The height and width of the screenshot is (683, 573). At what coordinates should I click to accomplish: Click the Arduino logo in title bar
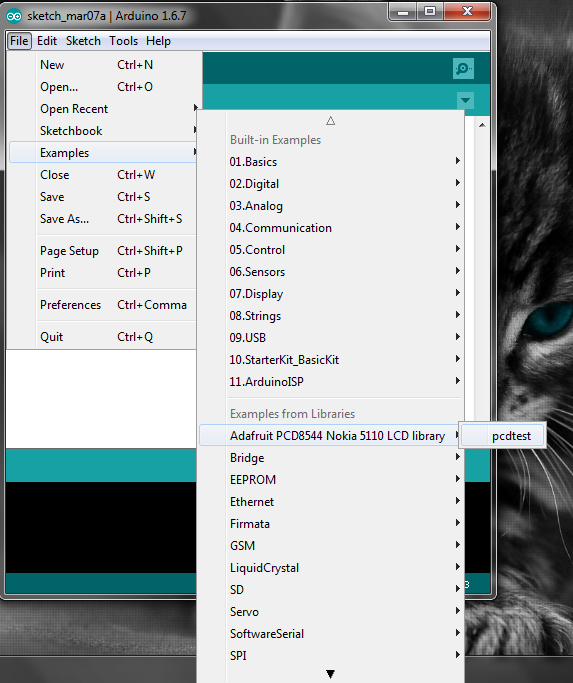(x=14, y=16)
